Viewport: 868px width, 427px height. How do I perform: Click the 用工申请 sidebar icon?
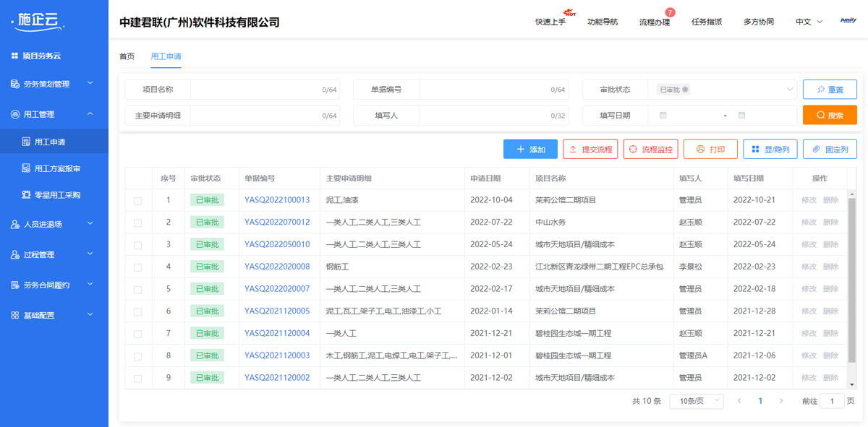27,142
